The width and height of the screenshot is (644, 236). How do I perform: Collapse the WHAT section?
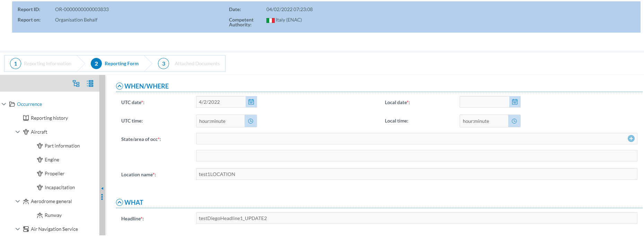pos(120,202)
